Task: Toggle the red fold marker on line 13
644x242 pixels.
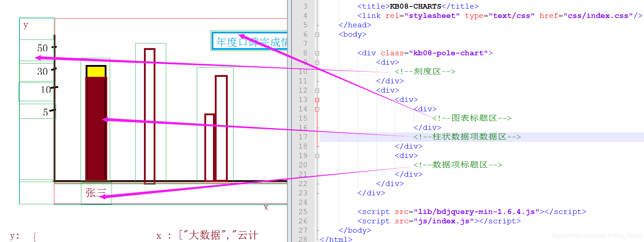Action: click(317, 100)
